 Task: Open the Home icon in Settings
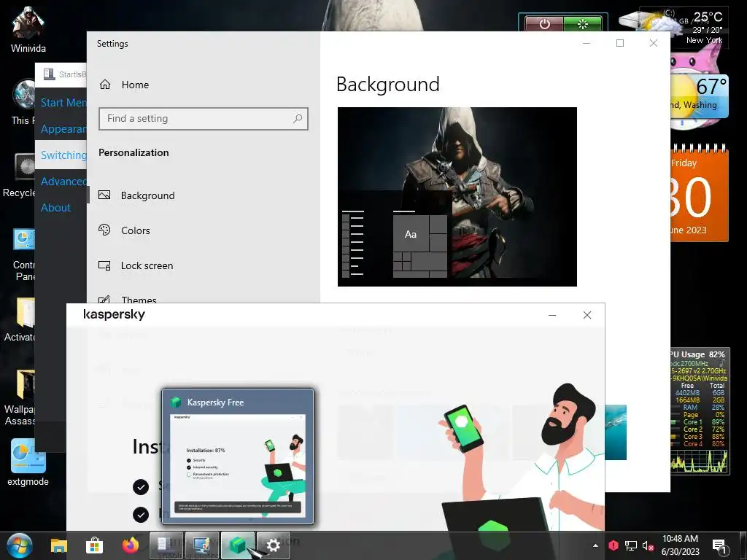pyautogui.click(x=105, y=85)
